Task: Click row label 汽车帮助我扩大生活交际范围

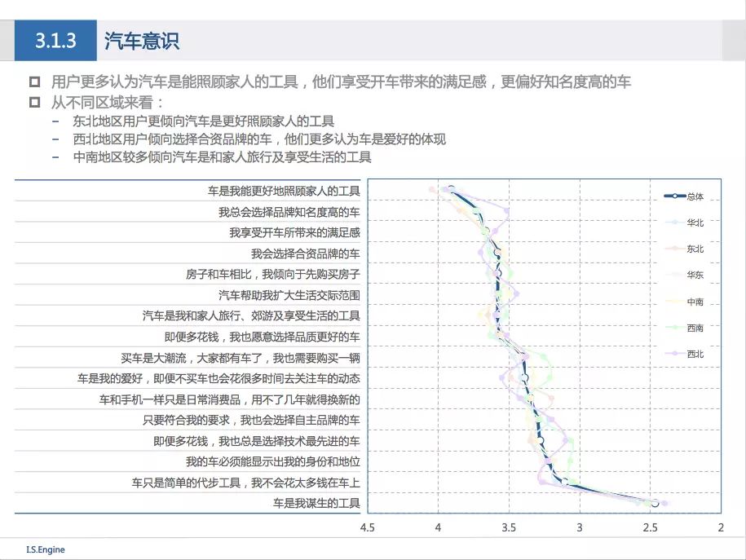Action: (289, 295)
